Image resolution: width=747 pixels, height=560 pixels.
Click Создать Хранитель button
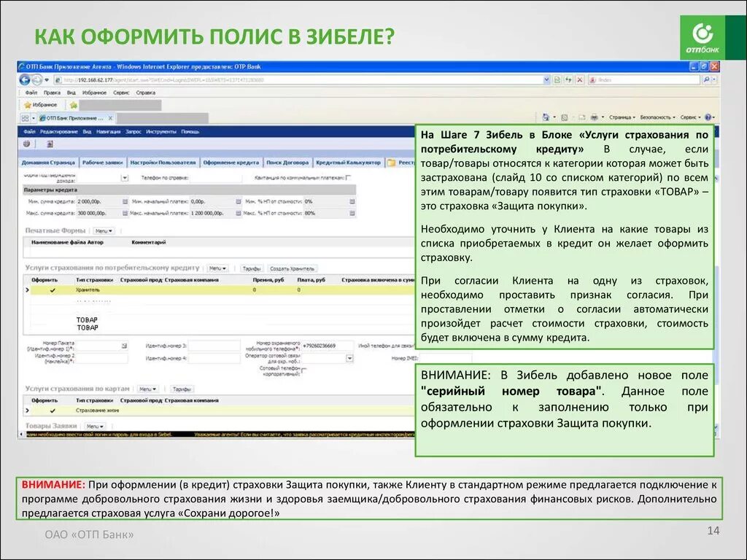pos(292,268)
